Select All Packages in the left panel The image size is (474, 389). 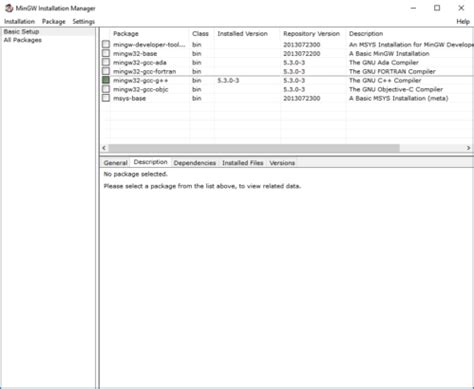pyautogui.click(x=23, y=40)
